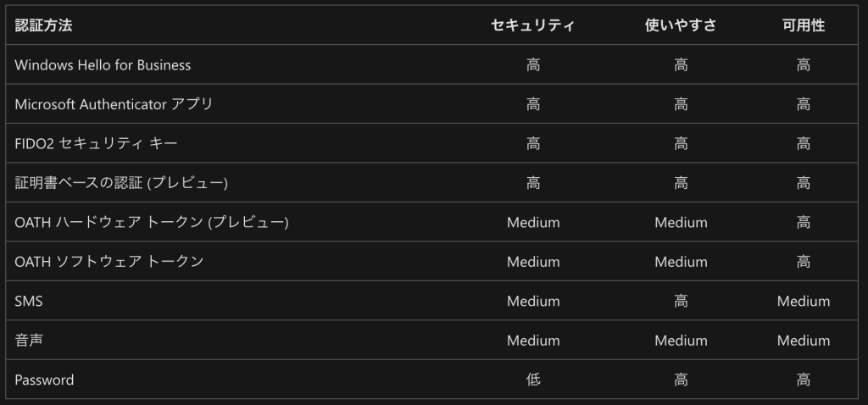Click 音声 usability Medium cell

[x=681, y=341]
